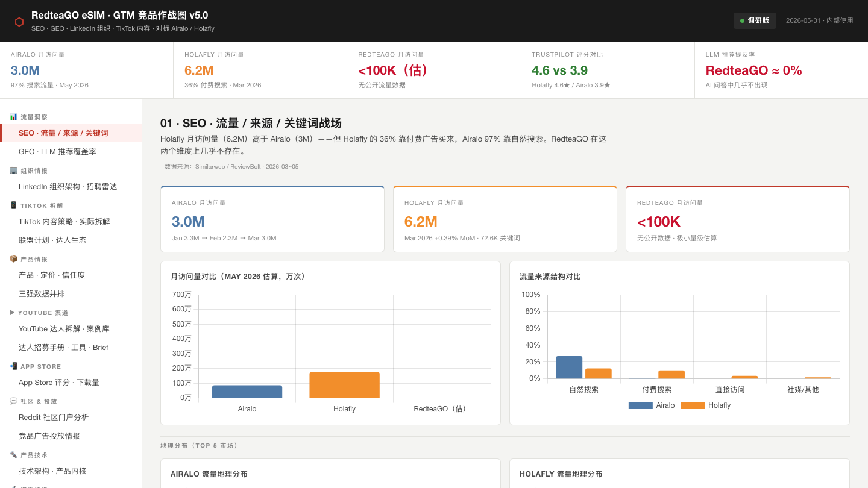Click the phone icon beside TIKTOK 拆解
Image resolution: width=868 pixels, height=488 pixels.
coord(13,205)
